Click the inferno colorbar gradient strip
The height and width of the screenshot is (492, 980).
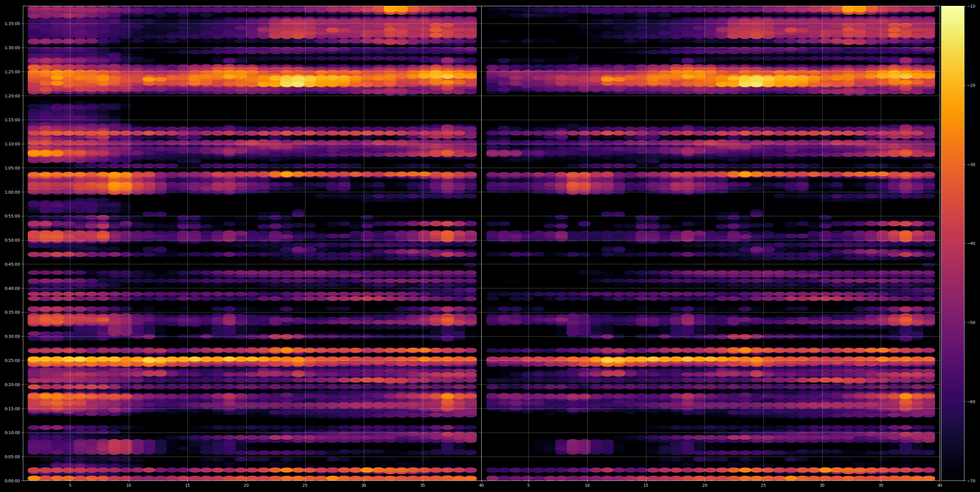click(x=953, y=243)
